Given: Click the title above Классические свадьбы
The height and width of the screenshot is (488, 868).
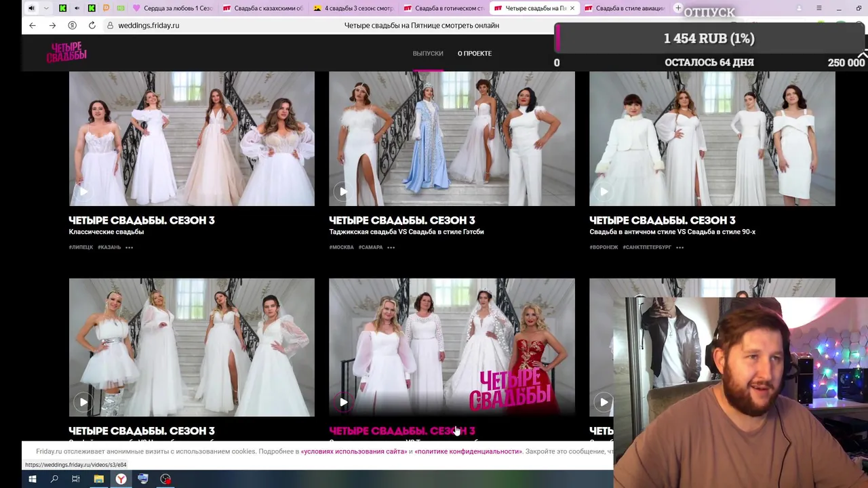Looking at the screenshot, I should pos(142,220).
